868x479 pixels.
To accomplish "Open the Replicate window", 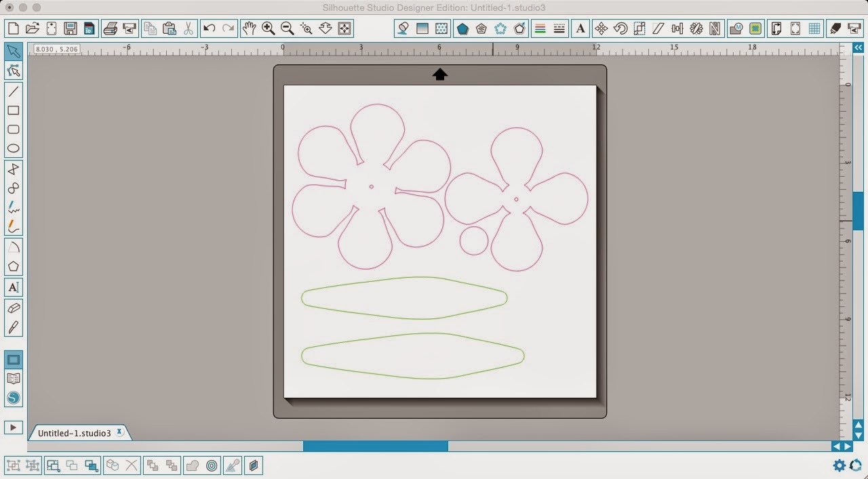I will pos(696,28).
